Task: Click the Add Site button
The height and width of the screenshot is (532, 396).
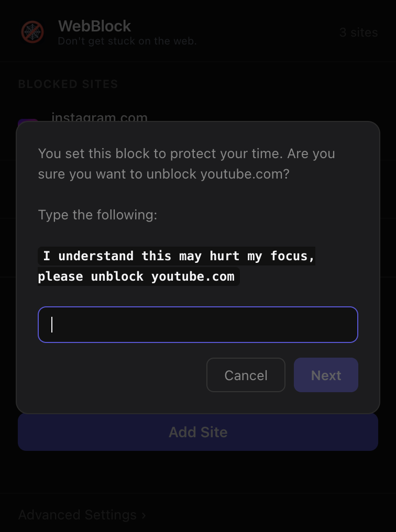Action: coord(198,432)
